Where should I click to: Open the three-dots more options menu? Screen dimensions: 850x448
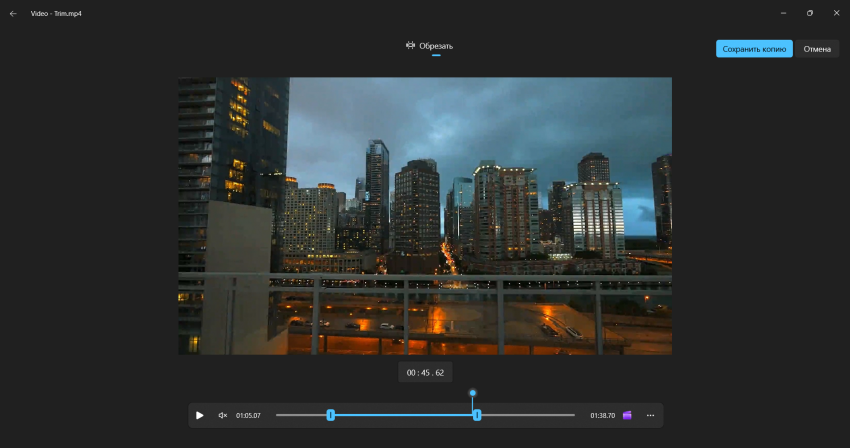click(x=651, y=415)
